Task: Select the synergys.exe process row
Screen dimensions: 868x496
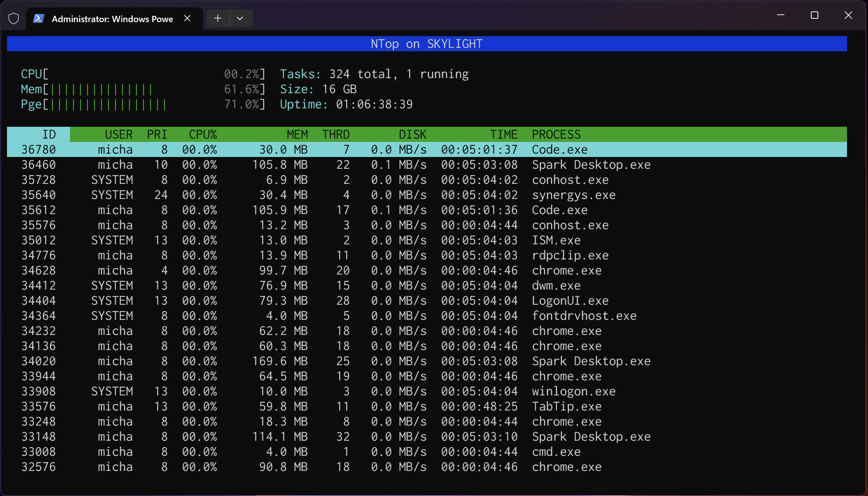Action: tap(427, 195)
